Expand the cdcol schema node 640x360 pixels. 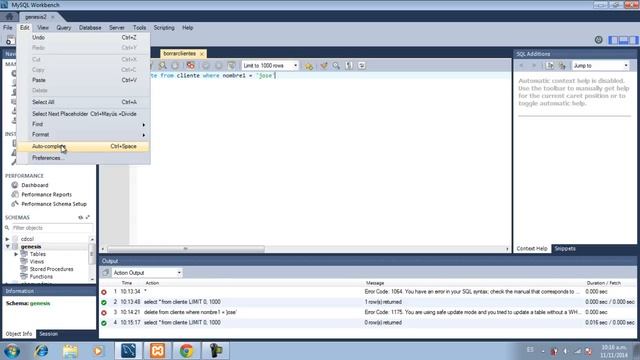7,239
